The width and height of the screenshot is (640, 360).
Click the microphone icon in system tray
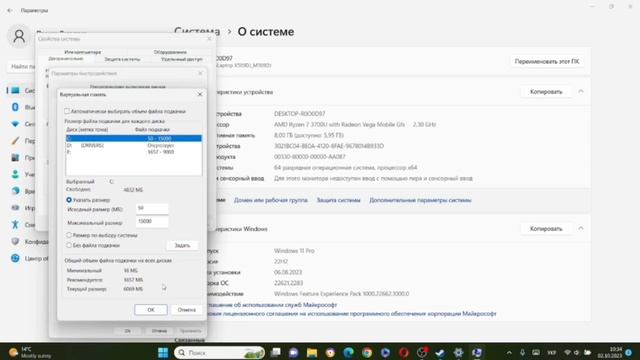coord(522,352)
